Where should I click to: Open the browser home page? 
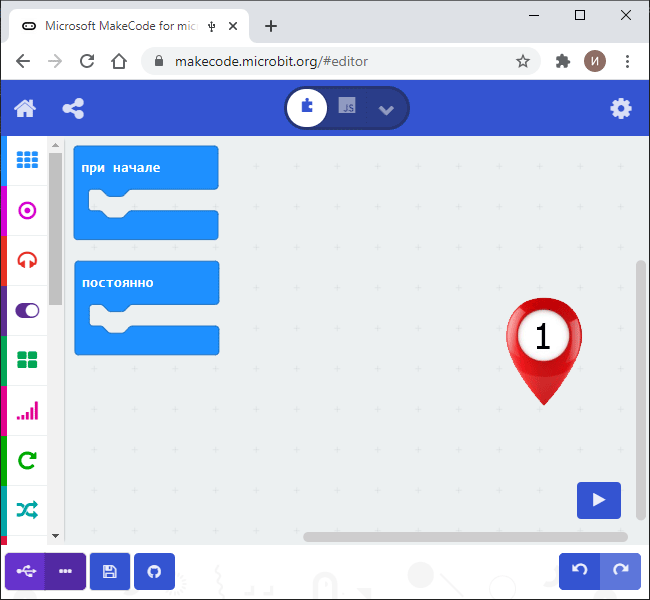click(x=119, y=61)
